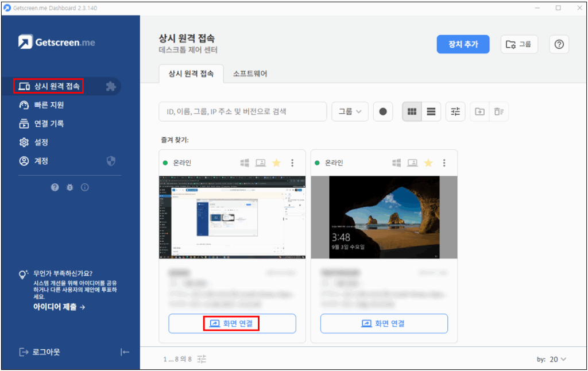Open filter settings sliders icon in toolbar
The width and height of the screenshot is (588, 371).
pyautogui.click(x=455, y=112)
